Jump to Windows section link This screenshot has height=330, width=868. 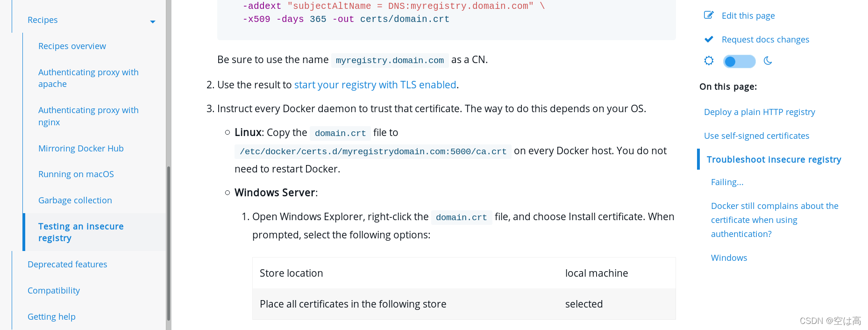(729, 258)
